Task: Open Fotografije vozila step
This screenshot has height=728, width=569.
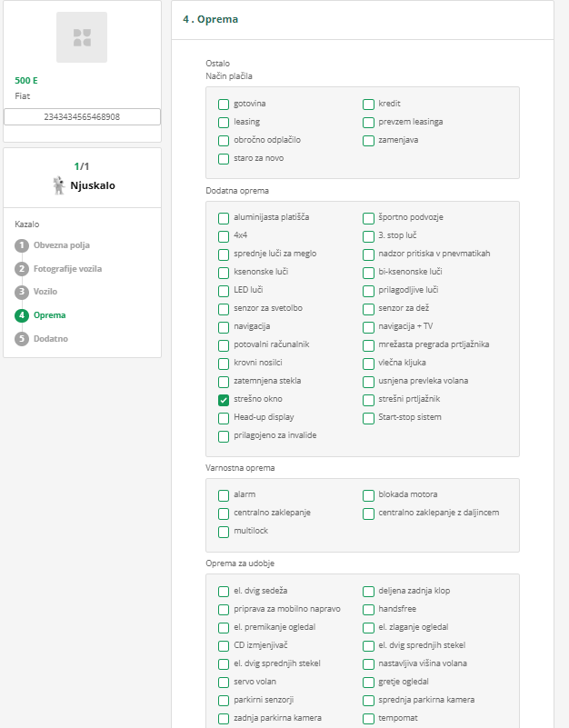Action: pyautogui.click(x=67, y=269)
